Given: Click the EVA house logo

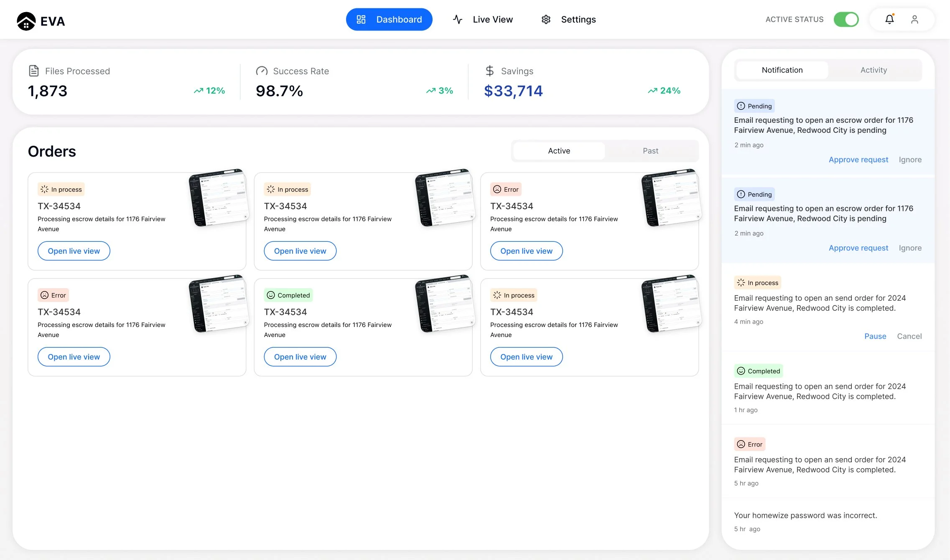Looking at the screenshot, I should (26, 21).
